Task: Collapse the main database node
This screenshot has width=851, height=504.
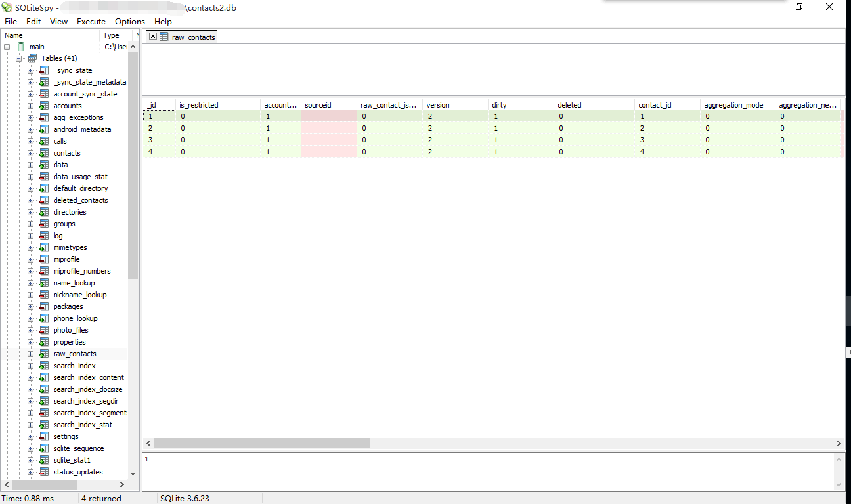Action: (x=7, y=47)
